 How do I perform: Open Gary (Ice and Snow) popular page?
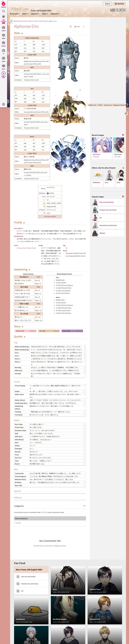[106, 202]
